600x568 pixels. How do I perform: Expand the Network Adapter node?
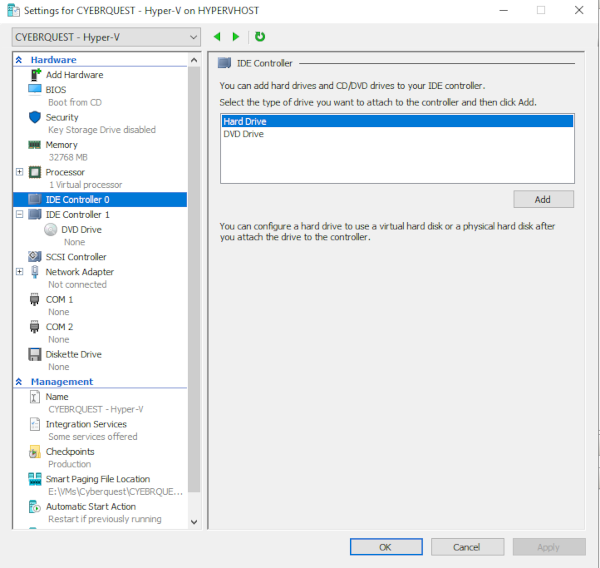(x=20, y=272)
